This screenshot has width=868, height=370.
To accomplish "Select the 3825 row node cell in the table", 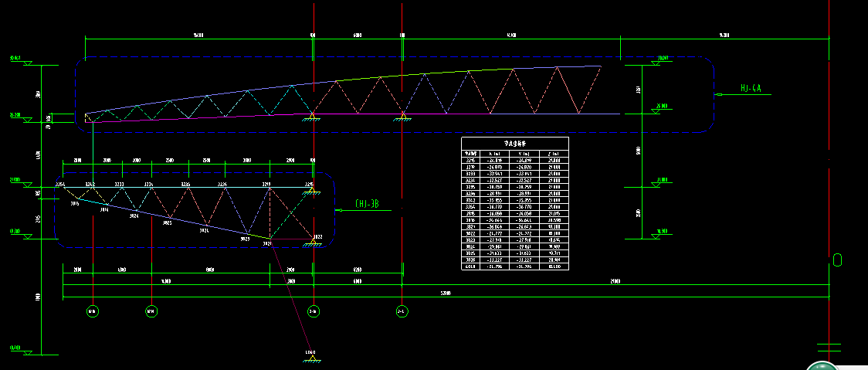I will point(471,253).
